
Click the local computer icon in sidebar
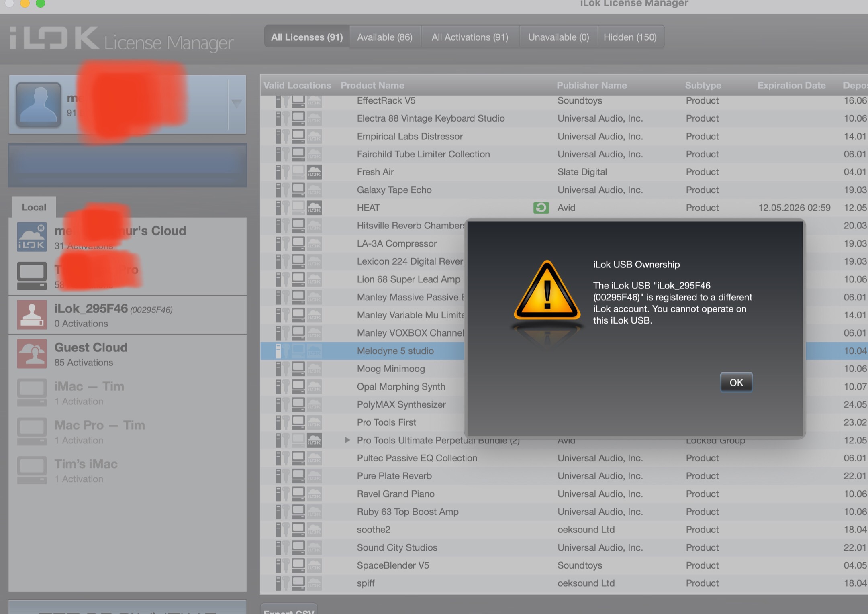tap(32, 276)
